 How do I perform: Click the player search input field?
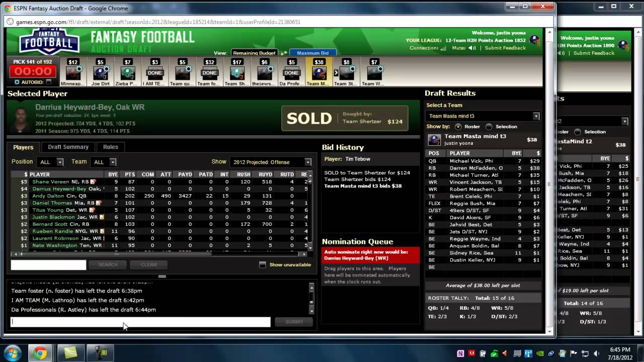tap(48, 264)
